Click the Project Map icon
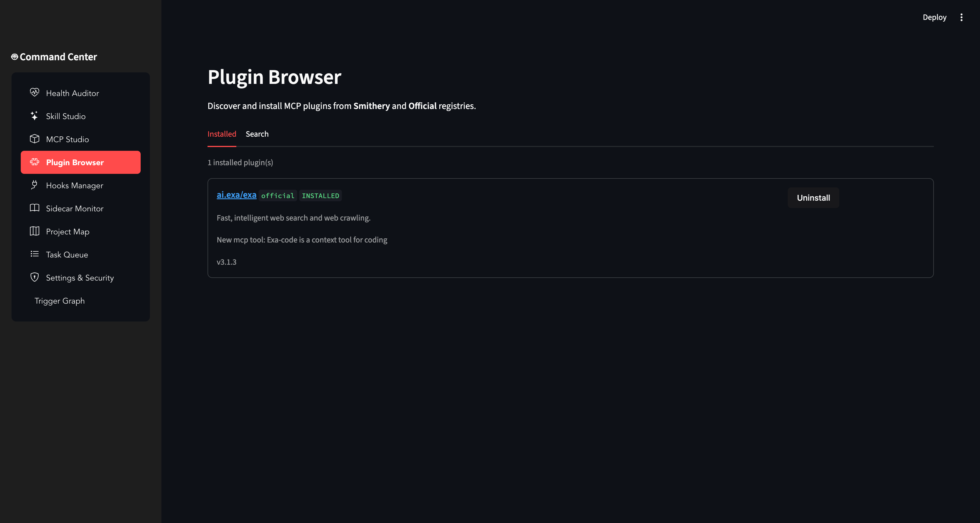The height and width of the screenshot is (523, 980). (35, 231)
